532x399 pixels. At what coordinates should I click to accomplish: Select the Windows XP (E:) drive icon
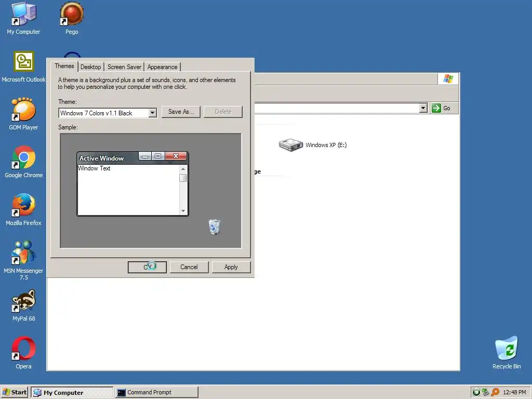coord(290,145)
